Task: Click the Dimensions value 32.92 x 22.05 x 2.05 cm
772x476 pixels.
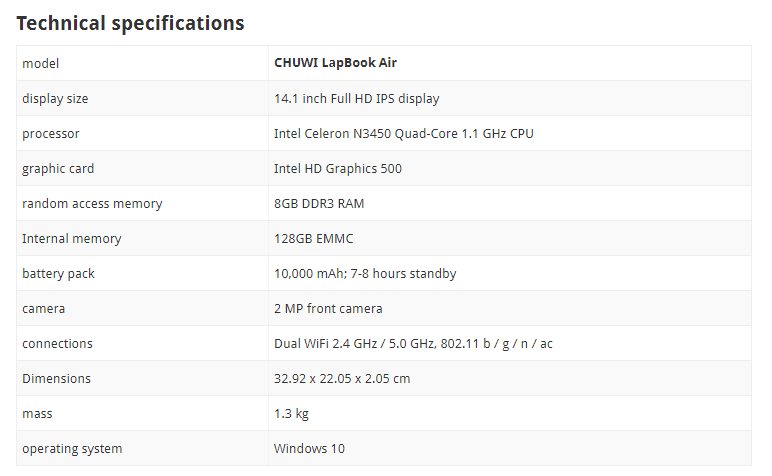Action: click(x=342, y=379)
